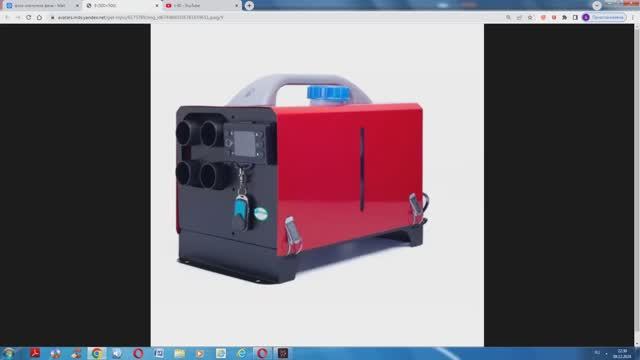Image resolution: width=640 pixels, height=360 pixels.
Task: Go forward to the next page
Action: pos(18,18)
